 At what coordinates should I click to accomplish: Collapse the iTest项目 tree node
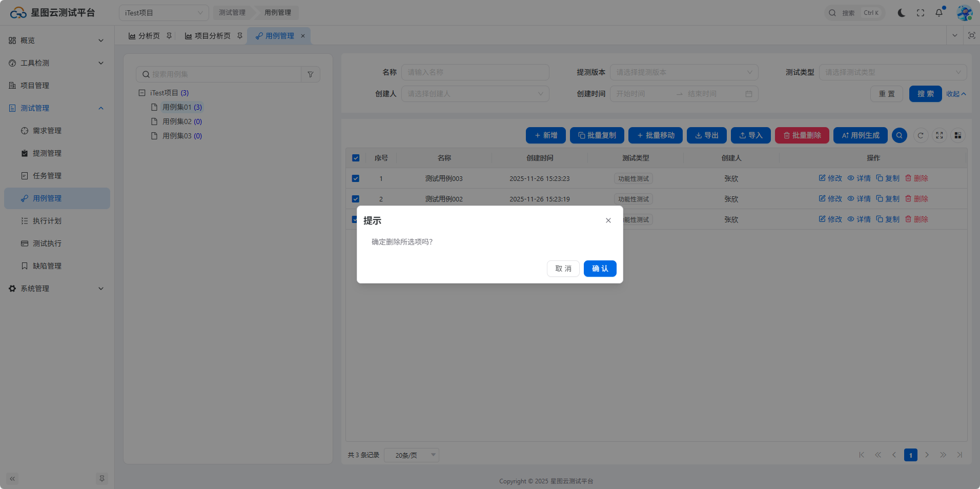pos(142,93)
